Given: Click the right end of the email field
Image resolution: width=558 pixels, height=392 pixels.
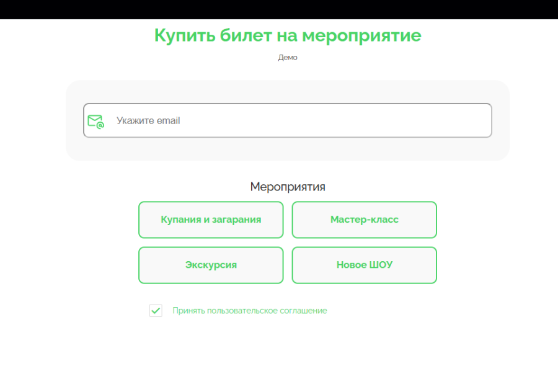Looking at the screenshot, I should pos(477,120).
